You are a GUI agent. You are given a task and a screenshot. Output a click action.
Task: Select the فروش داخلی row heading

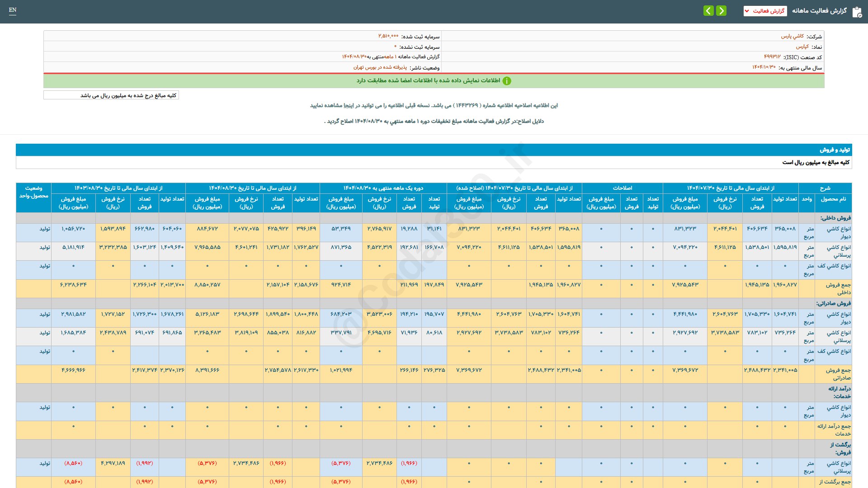point(835,218)
